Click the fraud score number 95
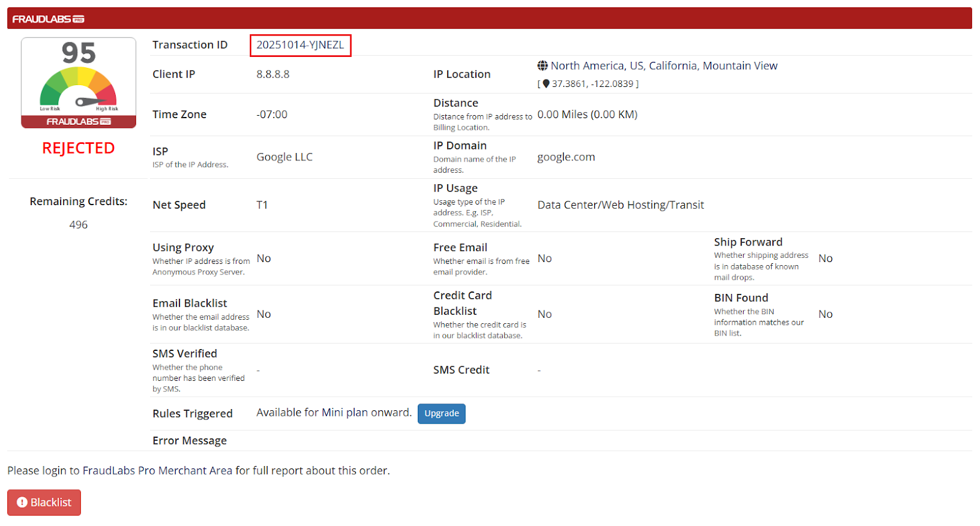Image resolution: width=980 pixels, height=526 pixels. (x=78, y=53)
